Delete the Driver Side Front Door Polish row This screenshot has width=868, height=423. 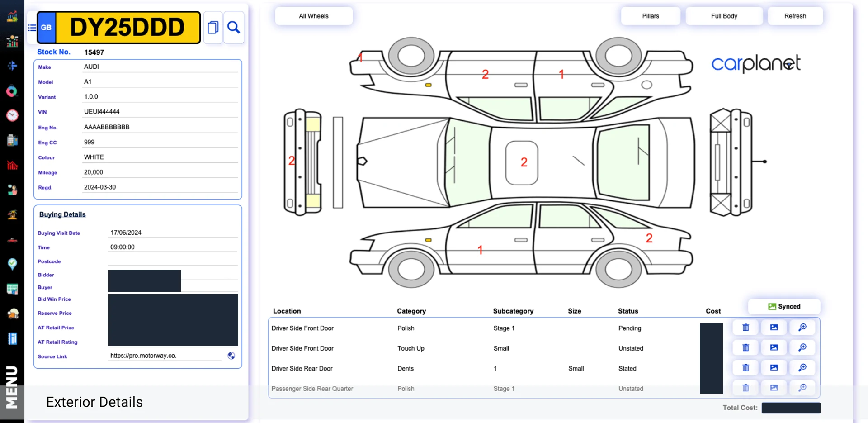pos(746,328)
